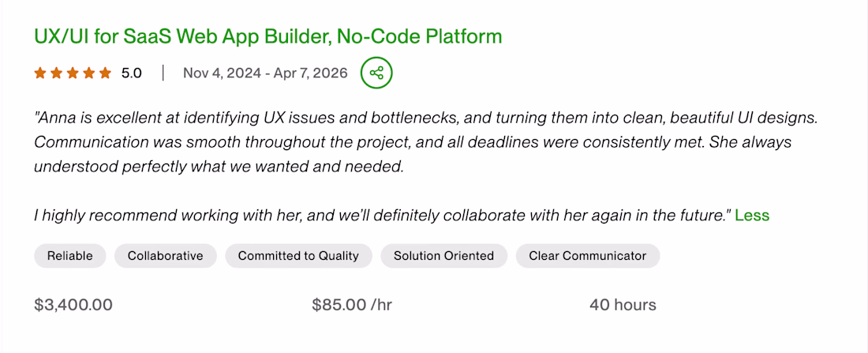Click the fifth orange rating star

click(x=106, y=73)
